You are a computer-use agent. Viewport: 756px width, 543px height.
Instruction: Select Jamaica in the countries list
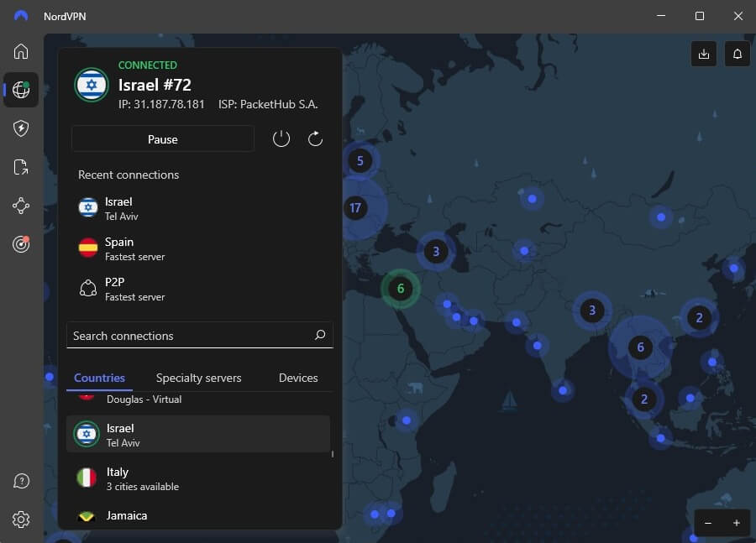coord(197,516)
